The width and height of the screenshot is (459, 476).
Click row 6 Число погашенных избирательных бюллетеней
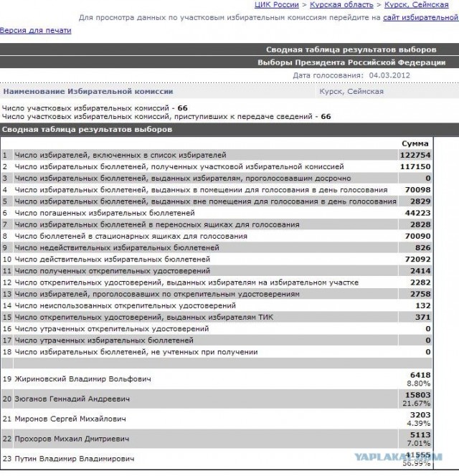(105, 213)
